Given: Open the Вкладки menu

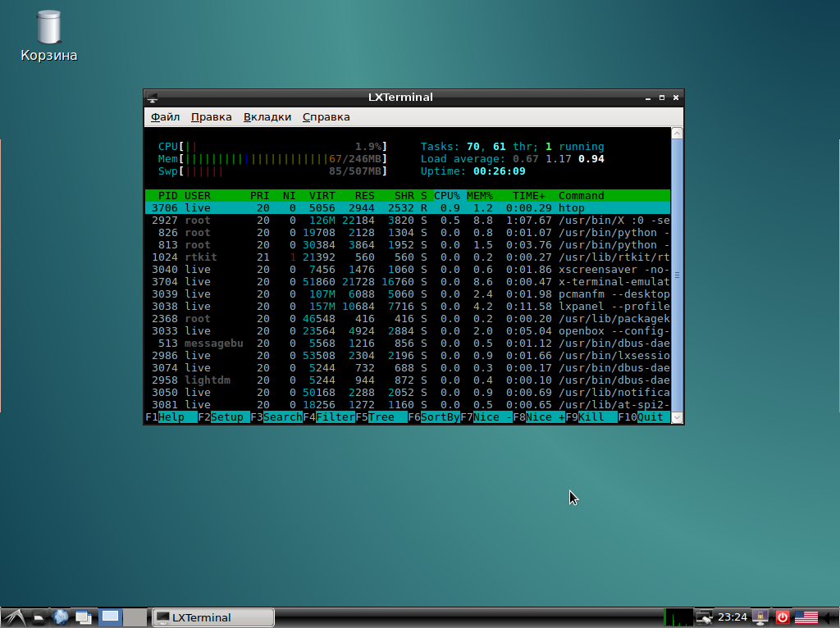Looking at the screenshot, I should pos(267,117).
